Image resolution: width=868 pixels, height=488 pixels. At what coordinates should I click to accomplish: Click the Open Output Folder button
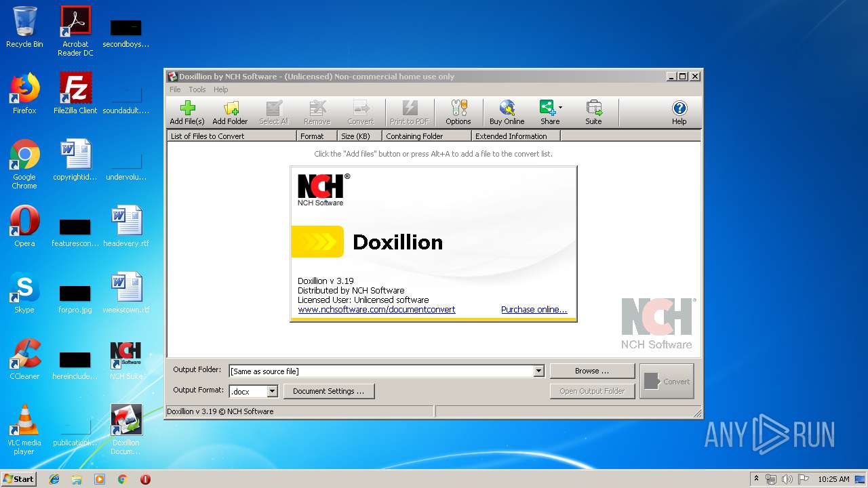tap(592, 391)
